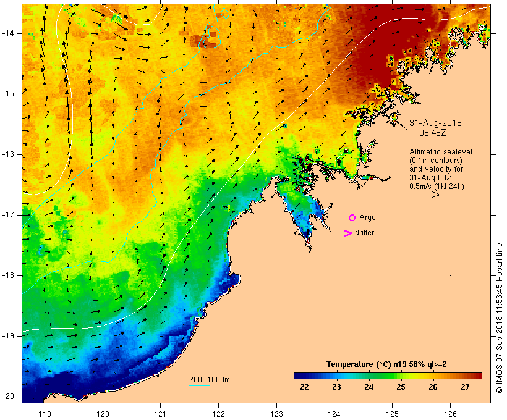Screen dimensions: 507x420
Task: Click the longitude label 120
Action: tap(103, 414)
